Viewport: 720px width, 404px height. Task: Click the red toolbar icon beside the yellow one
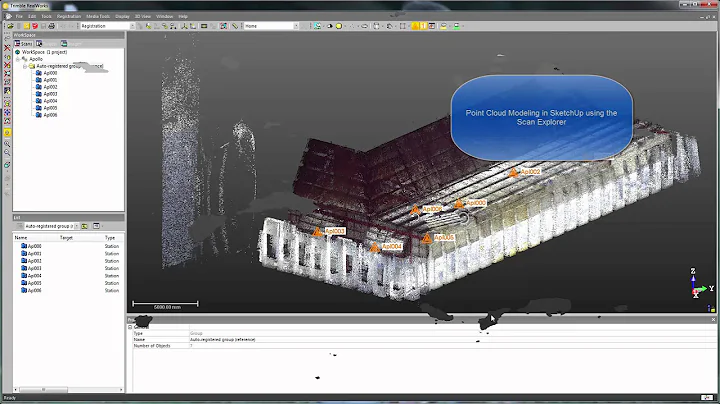pyautogui.click(x=35, y=26)
